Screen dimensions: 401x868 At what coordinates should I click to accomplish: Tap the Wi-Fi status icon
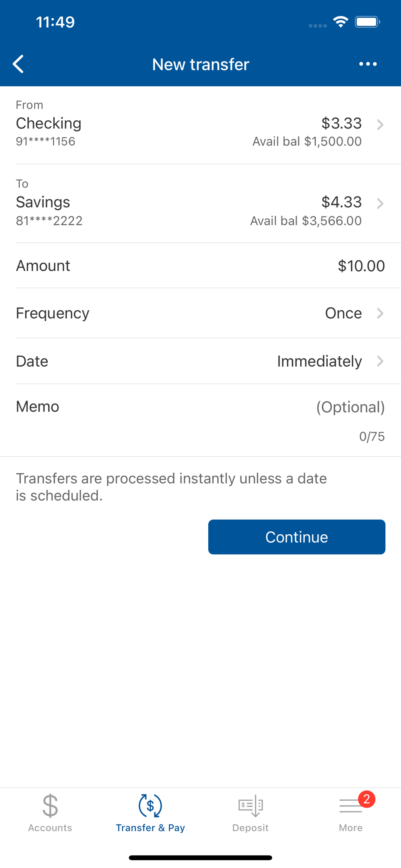click(x=341, y=22)
